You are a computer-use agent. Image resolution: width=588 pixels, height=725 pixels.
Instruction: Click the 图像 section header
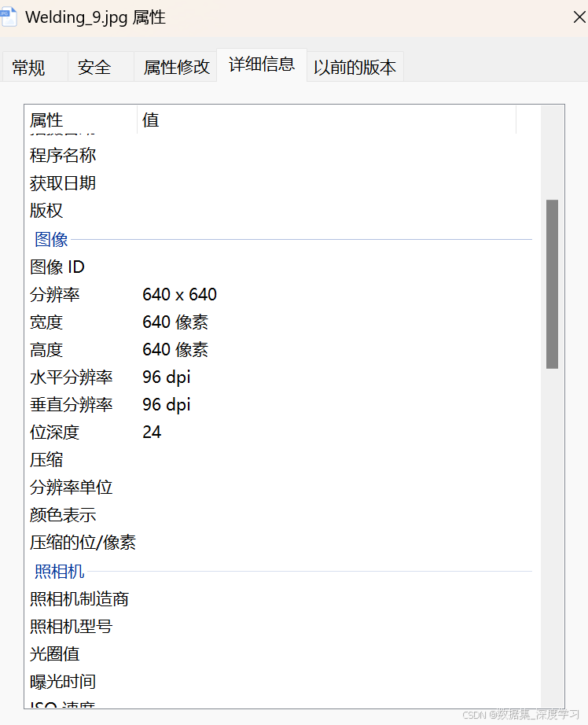click(x=51, y=240)
